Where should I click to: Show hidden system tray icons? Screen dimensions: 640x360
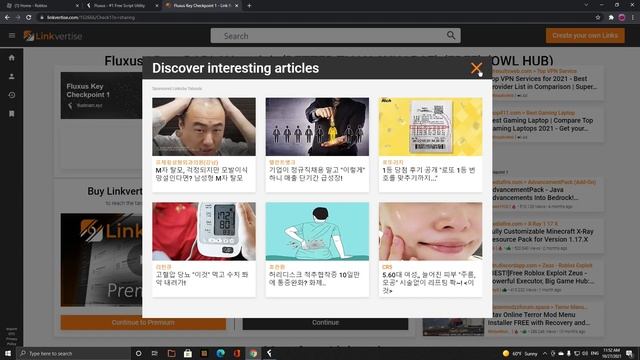tap(544, 353)
